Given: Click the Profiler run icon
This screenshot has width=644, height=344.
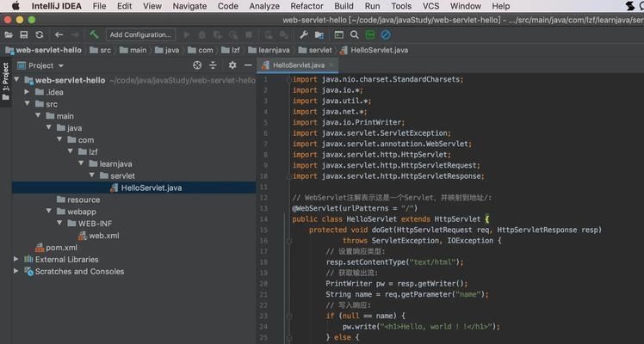Looking at the screenshot, I should coord(233,35).
